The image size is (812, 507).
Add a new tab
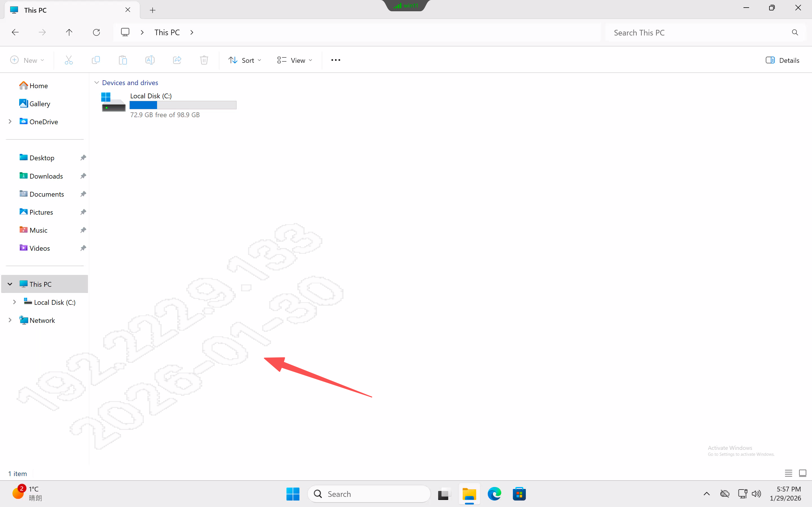click(153, 10)
